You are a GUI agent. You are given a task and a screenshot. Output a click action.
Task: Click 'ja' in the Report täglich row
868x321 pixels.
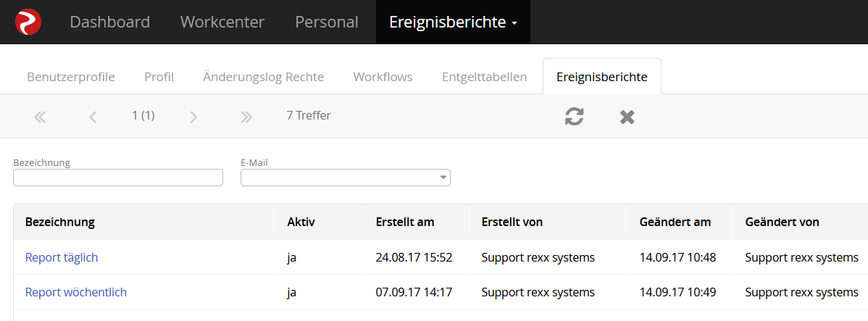point(292,258)
